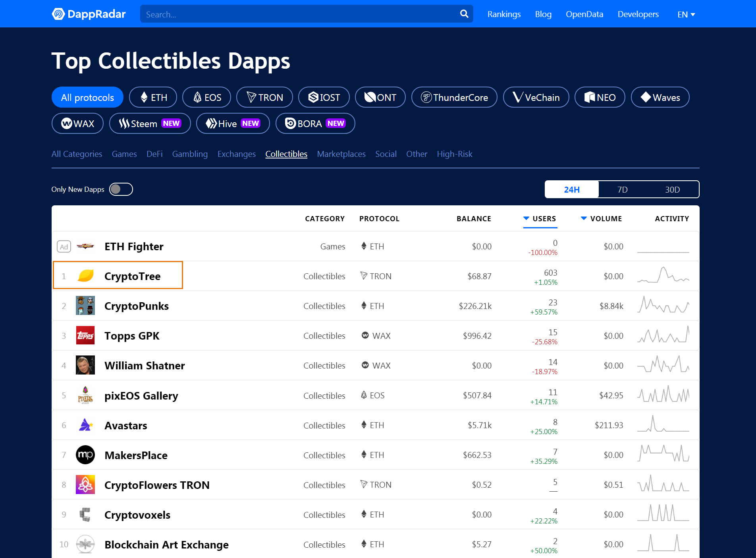Screen dimensions: 756x558
Task: Select the 7D time range
Action: (x=622, y=189)
